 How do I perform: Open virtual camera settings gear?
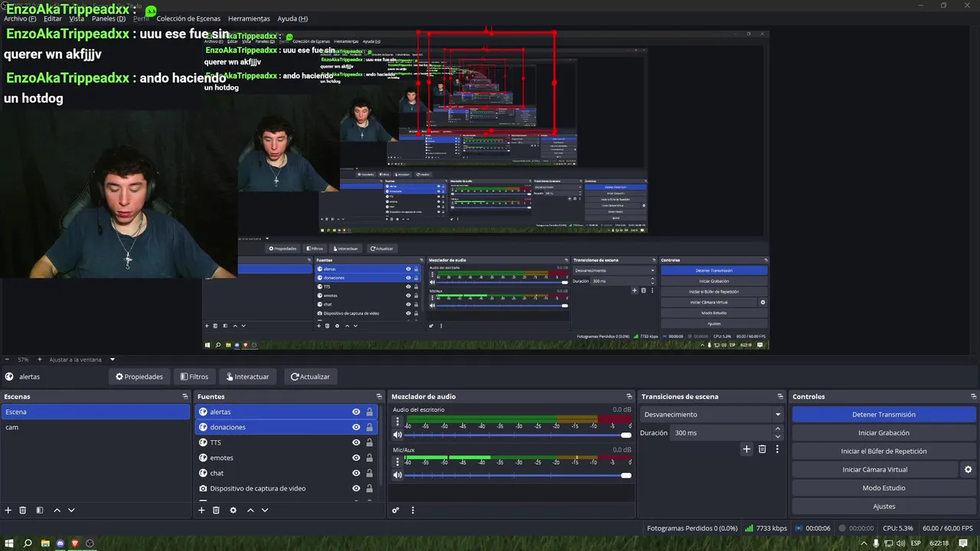tap(968, 470)
